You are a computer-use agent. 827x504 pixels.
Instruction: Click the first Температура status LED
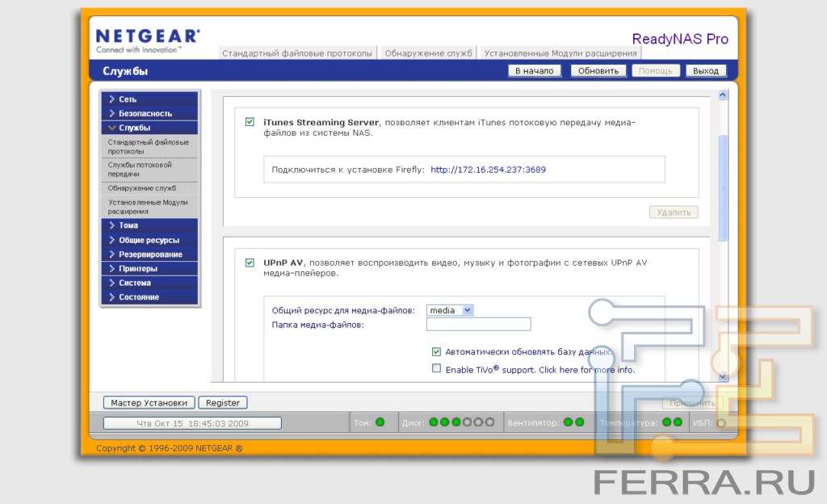[x=666, y=422]
